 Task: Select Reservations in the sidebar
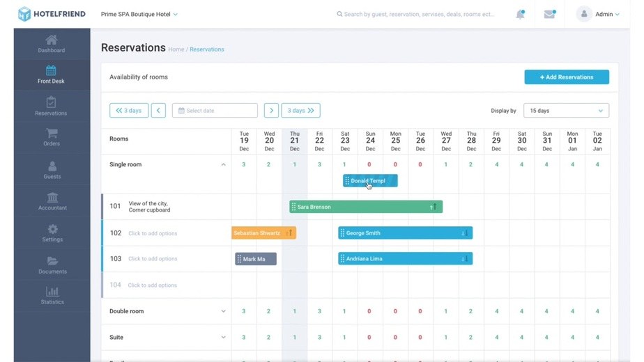(52, 107)
